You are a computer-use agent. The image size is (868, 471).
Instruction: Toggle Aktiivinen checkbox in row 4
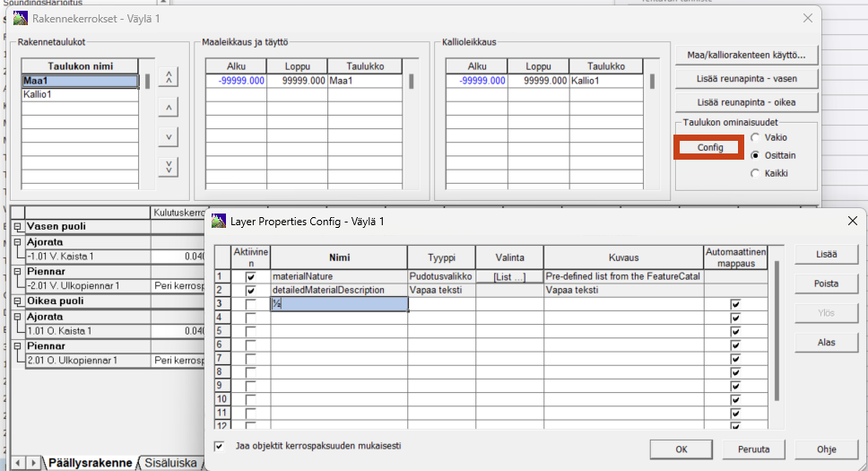coord(251,318)
